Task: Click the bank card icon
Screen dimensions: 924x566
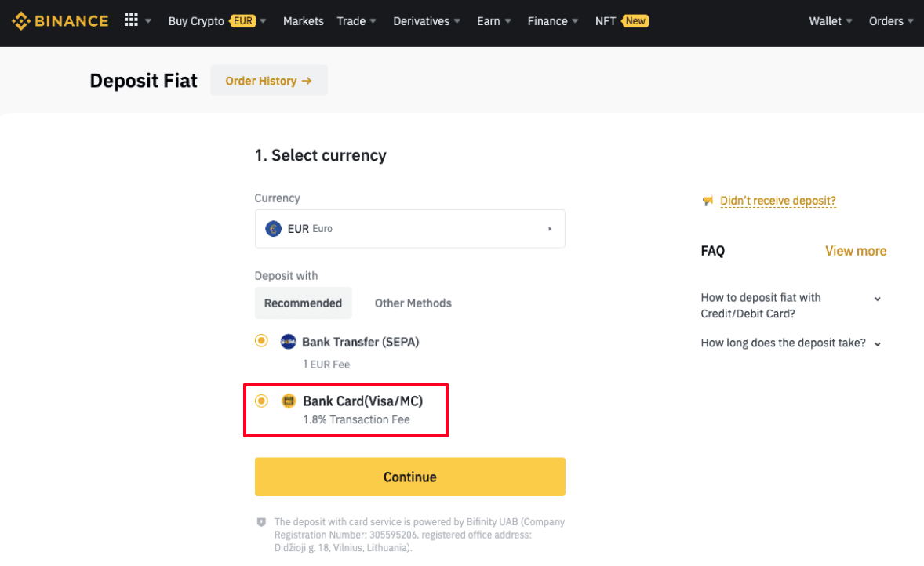Action: pyautogui.click(x=288, y=401)
